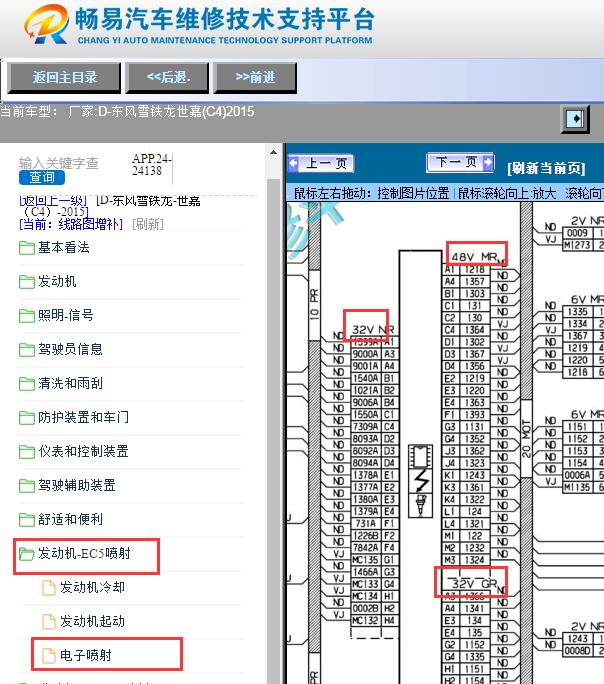The width and height of the screenshot is (604, 684).
Task: Open the 驾驶辅助装置 folder label
Action: click(77, 485)
